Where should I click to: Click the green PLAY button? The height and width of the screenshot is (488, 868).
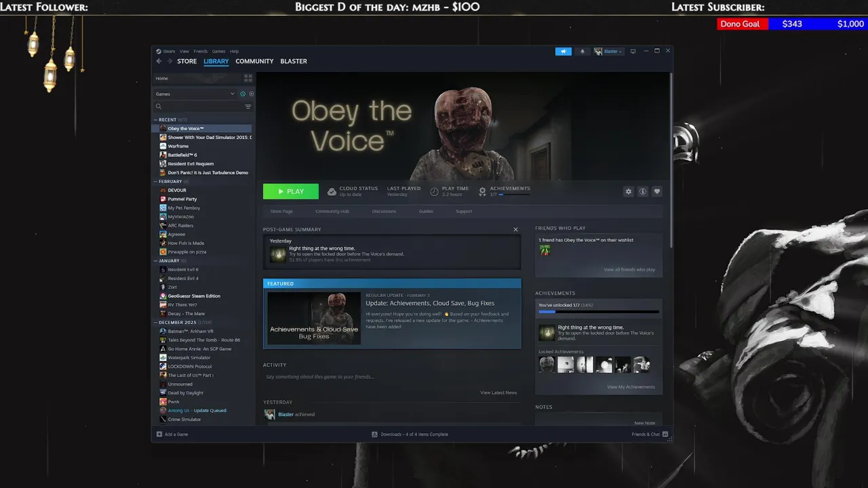(x=291, y=192)
